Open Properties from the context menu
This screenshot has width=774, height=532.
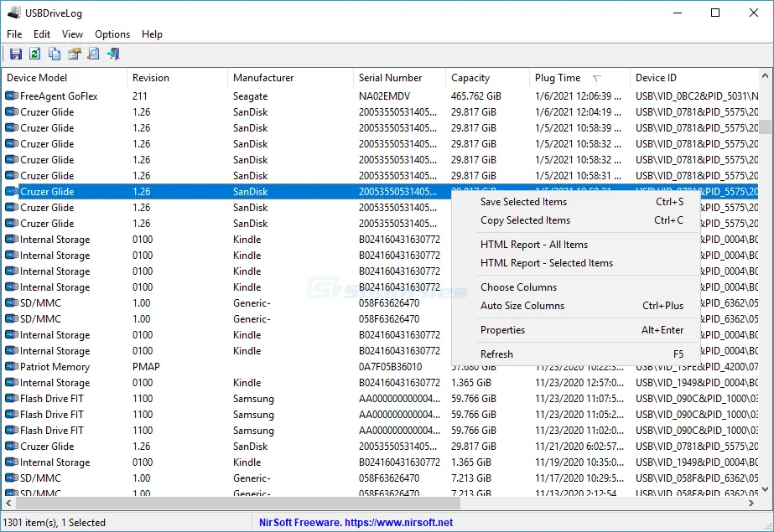click(575, 330)
